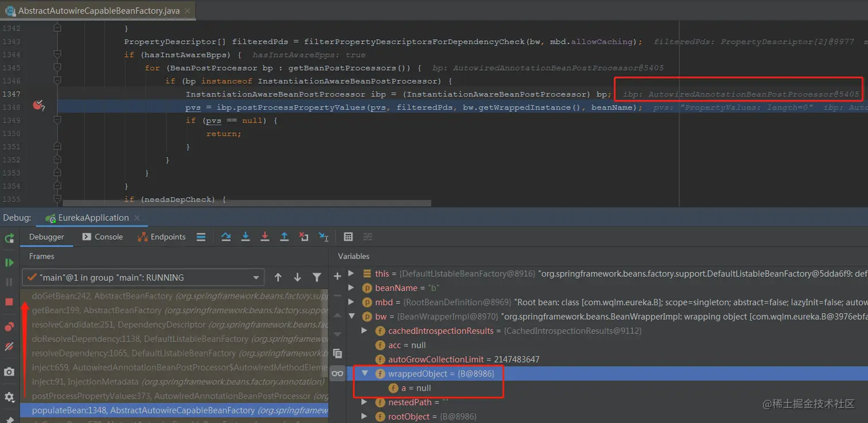Pause the program in the debug sidebar
Screen dimensions: 868x423
(x=9, y=282)
